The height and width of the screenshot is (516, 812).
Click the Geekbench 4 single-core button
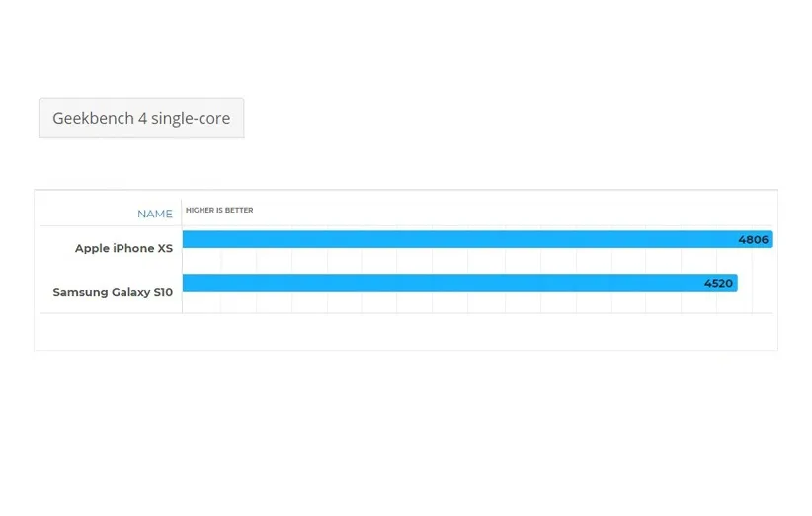click(141, 118)
